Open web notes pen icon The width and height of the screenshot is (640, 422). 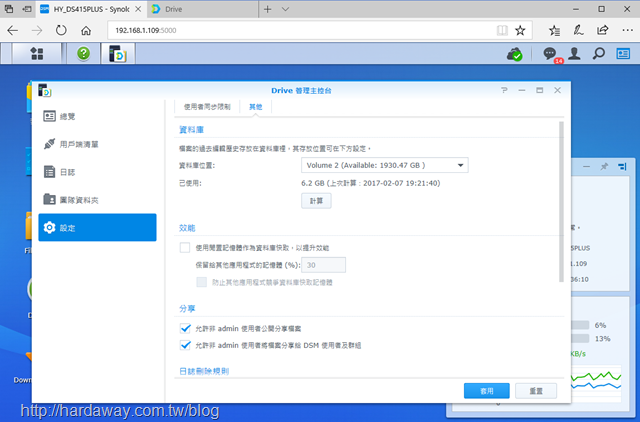click(x=578, y=30)
